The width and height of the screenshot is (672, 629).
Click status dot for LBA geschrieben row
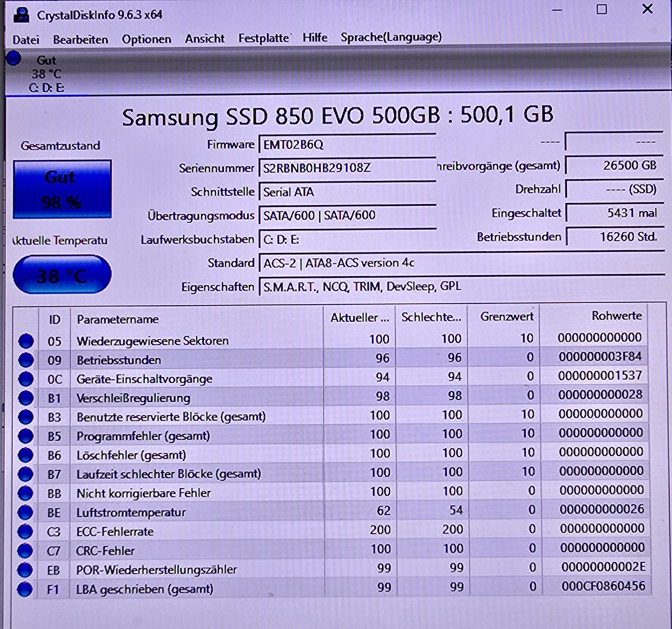tap(25, 589)
